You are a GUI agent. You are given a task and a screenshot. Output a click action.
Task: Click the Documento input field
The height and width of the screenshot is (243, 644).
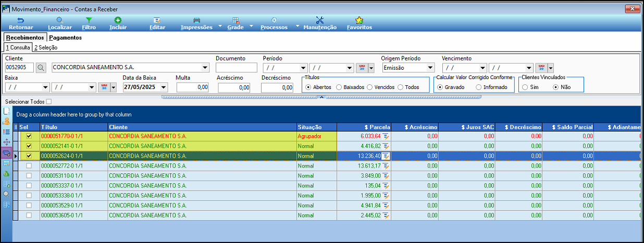(237, 68)
